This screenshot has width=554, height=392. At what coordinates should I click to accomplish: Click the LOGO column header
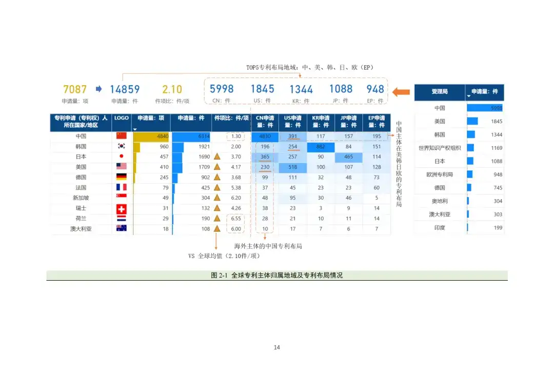[x=121, y=122]
